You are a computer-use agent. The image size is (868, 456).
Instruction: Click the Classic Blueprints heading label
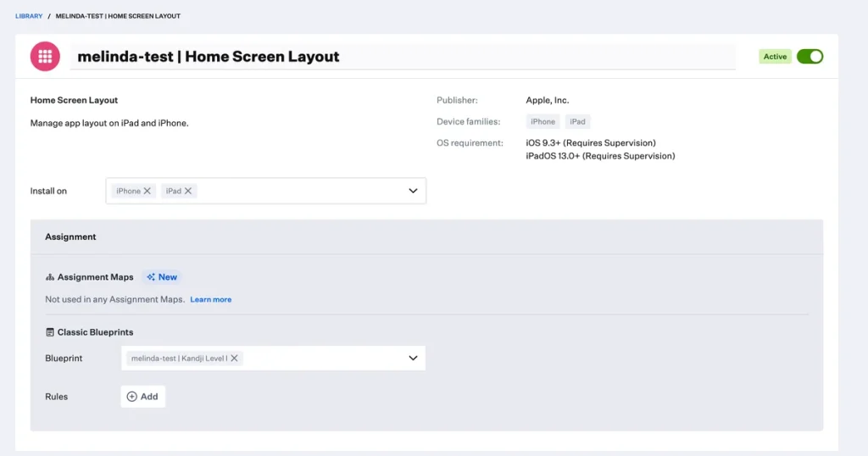(x=95, y=332)
